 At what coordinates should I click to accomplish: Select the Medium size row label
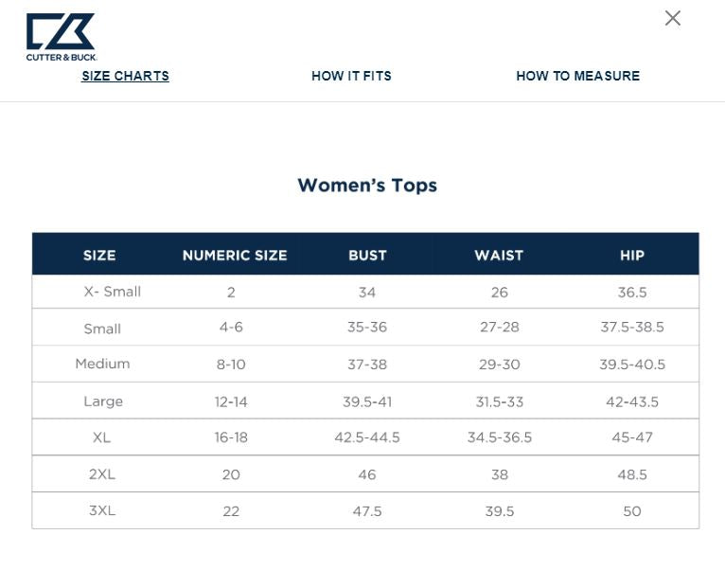[x=102, y=364]
